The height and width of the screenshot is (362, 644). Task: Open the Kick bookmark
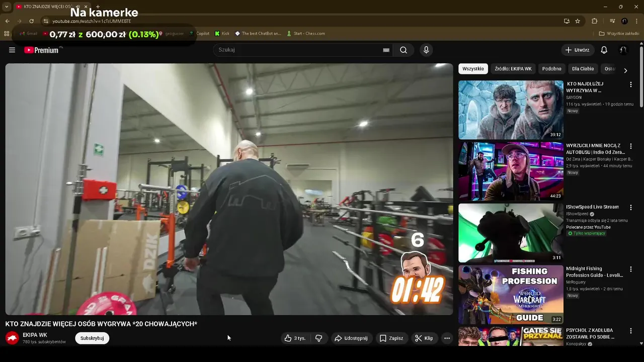(x=222, y=34)
